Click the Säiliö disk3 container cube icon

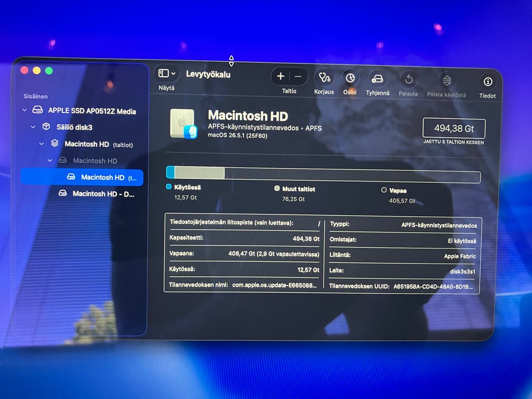[x=46, y=126]
